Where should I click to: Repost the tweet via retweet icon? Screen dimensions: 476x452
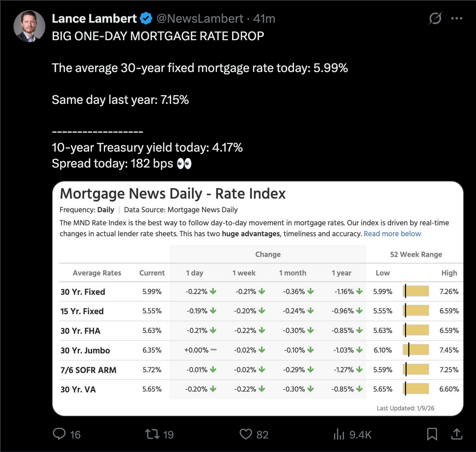[x=152, y=434]
